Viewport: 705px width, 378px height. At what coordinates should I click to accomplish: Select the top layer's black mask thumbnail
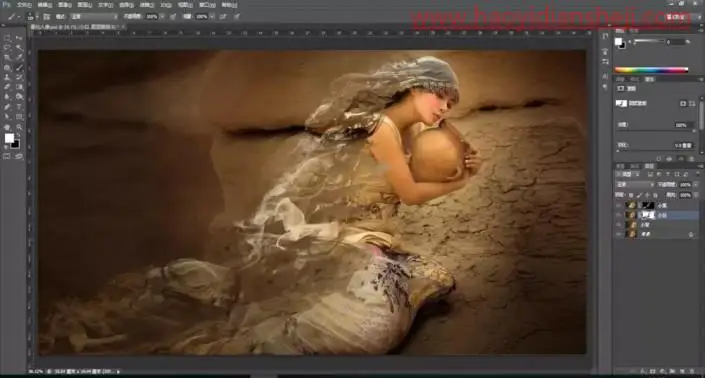point(648,205)
